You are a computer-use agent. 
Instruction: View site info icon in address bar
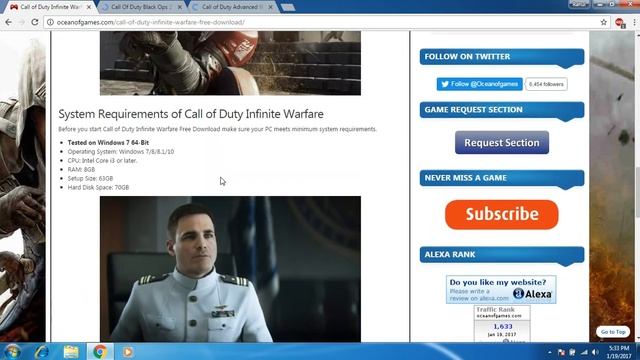pos(50,22)
